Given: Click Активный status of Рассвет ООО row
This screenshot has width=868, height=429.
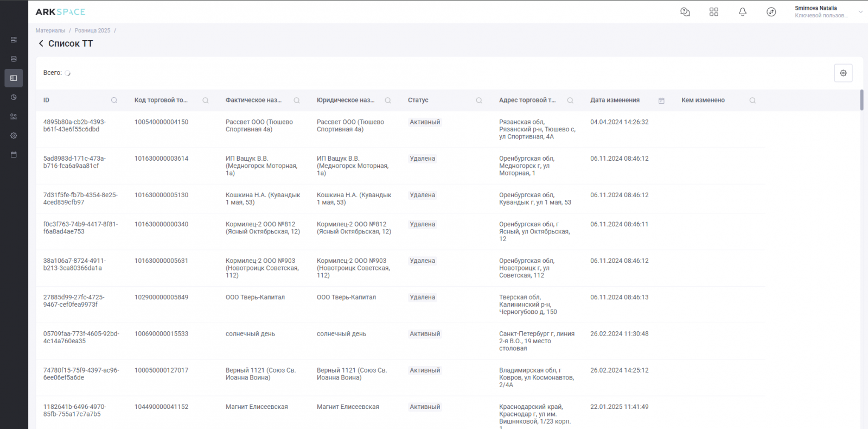Looking at the screenshot, I should coord(425,122).
